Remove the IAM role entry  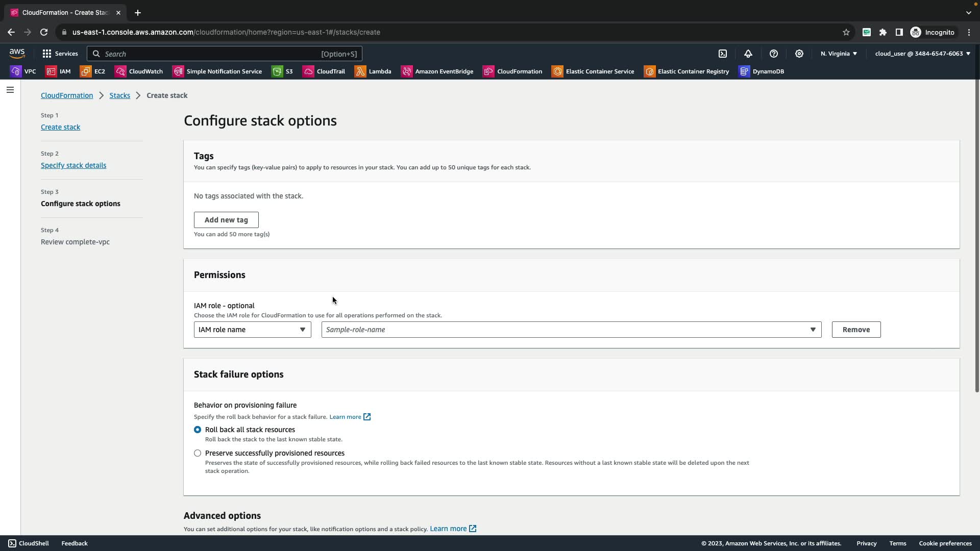(x=856, y=330)
